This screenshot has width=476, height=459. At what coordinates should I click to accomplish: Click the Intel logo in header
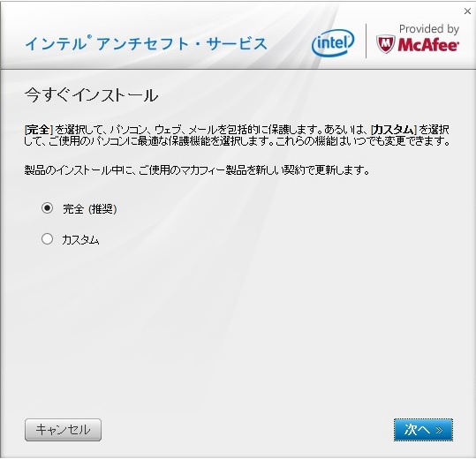333,42
